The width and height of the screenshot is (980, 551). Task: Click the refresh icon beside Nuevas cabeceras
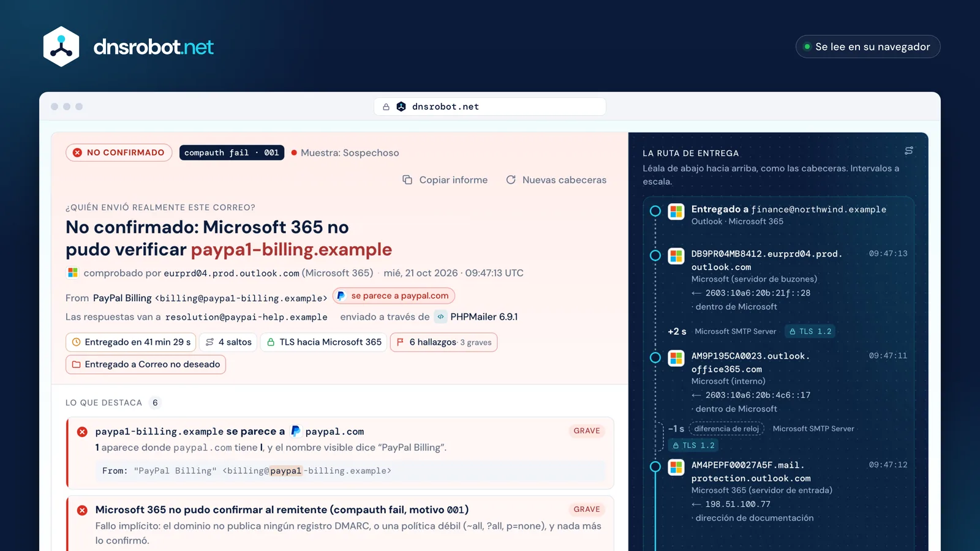[511, 180]
